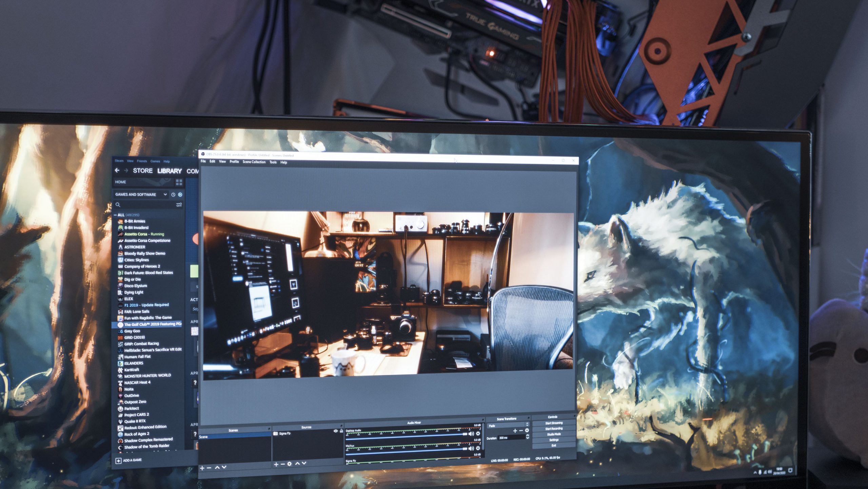This screenshot has height=489, width=868.
Task: Collapse the ALL category in Steam library
Action: tap(115, 215)
